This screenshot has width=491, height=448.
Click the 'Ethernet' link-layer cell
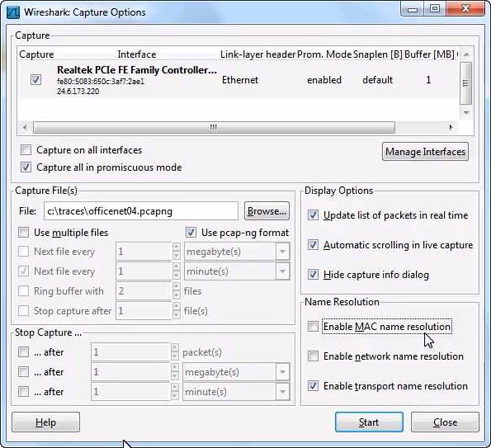point(240,80)
